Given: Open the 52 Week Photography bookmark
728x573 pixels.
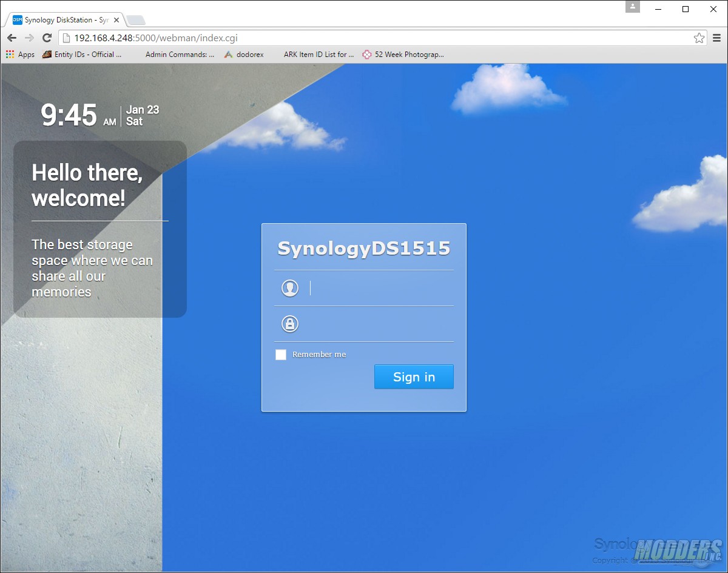Looking at the screenshot, I should coord(403,55).
